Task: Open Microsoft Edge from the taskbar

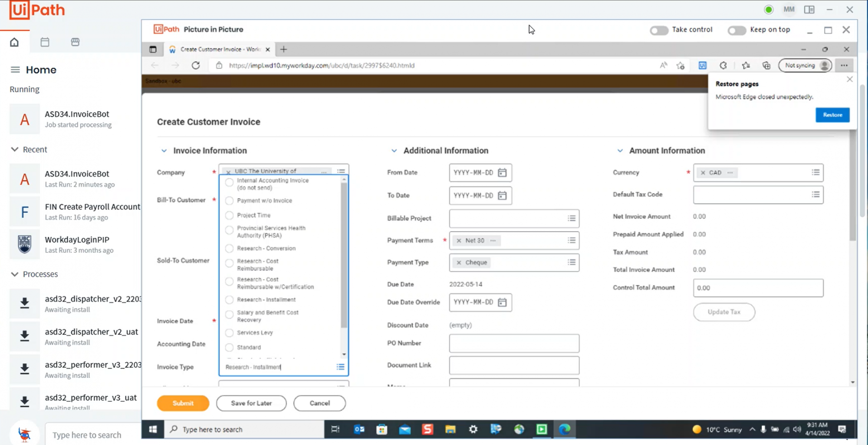Action: click(x=564, y=429)
